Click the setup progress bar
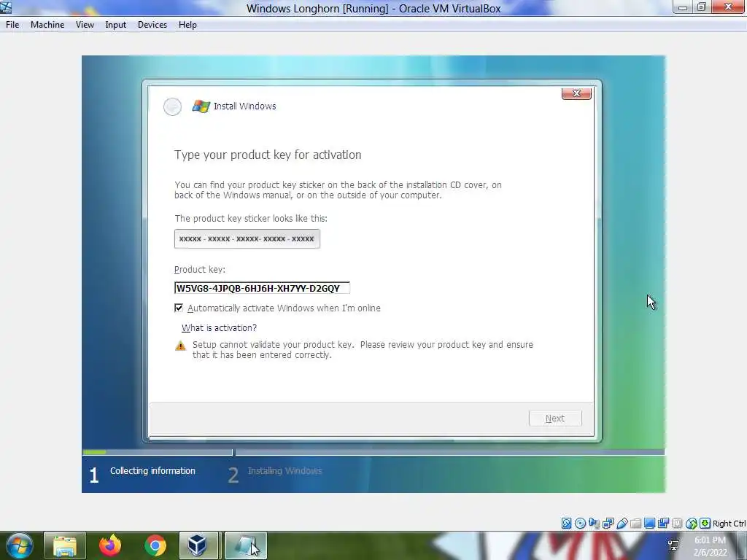Image resolution: width=747 pixels, height=560 pixels. coord(373,452)
